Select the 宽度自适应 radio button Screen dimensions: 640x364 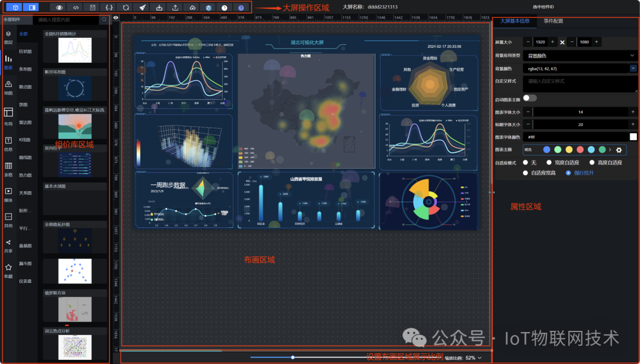pyautogui.click(x=549, y=162)
